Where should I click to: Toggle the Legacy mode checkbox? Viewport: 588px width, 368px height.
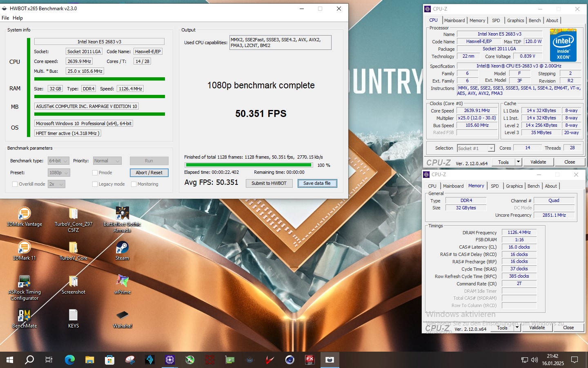[95, 184]
